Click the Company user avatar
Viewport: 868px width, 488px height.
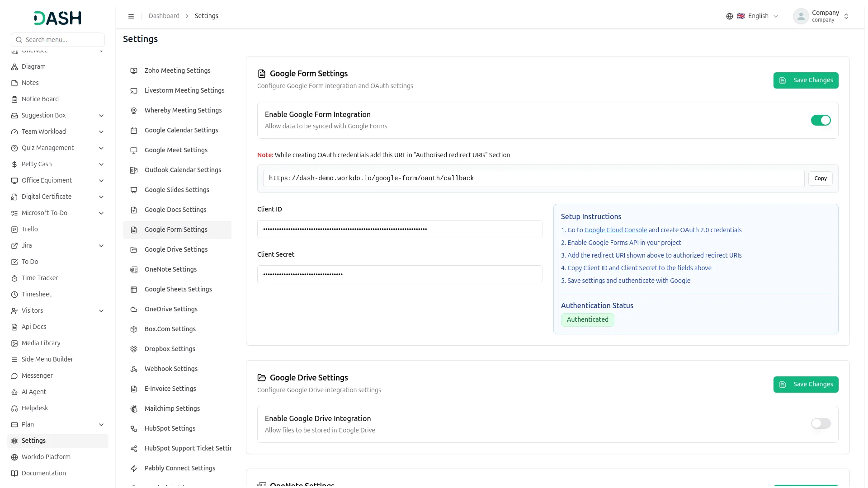point(801,16)
